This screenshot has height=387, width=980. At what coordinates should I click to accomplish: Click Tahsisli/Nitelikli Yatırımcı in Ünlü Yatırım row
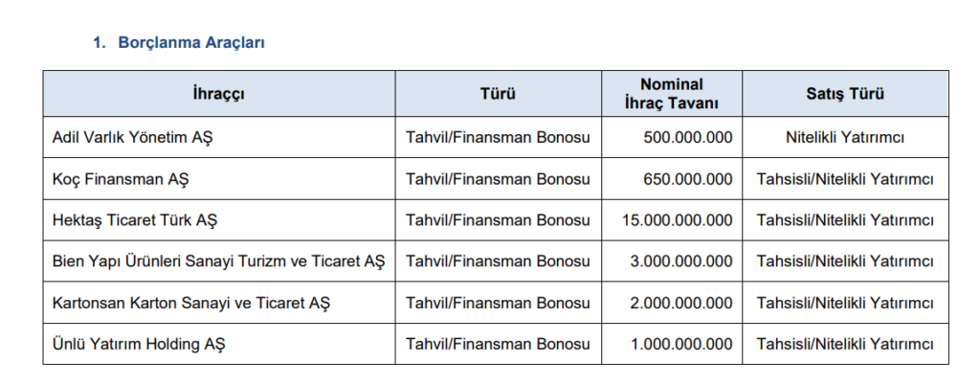click(x=845, y=344)
